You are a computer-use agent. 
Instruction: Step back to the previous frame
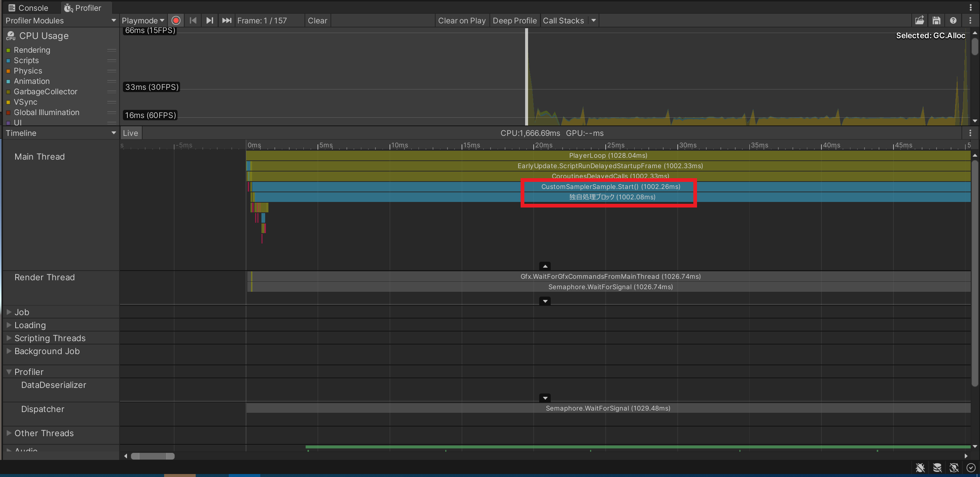click(x=193, y=20)
